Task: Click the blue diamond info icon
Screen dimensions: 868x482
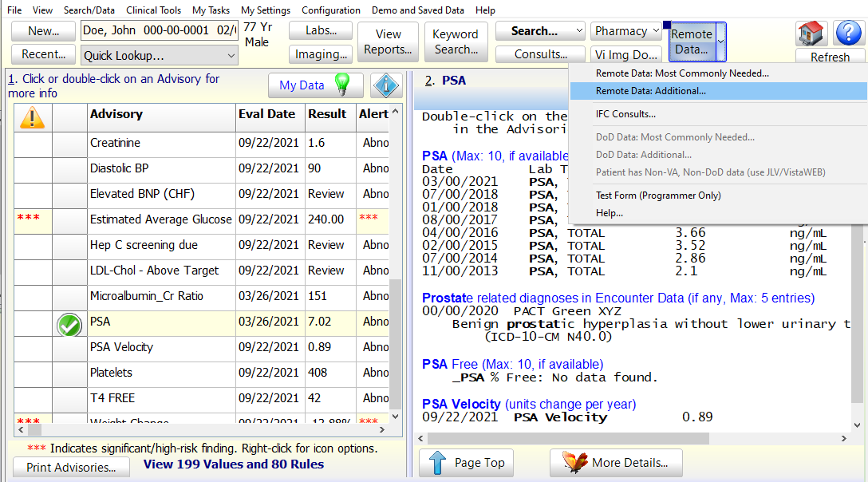Action: coord(386,85)
